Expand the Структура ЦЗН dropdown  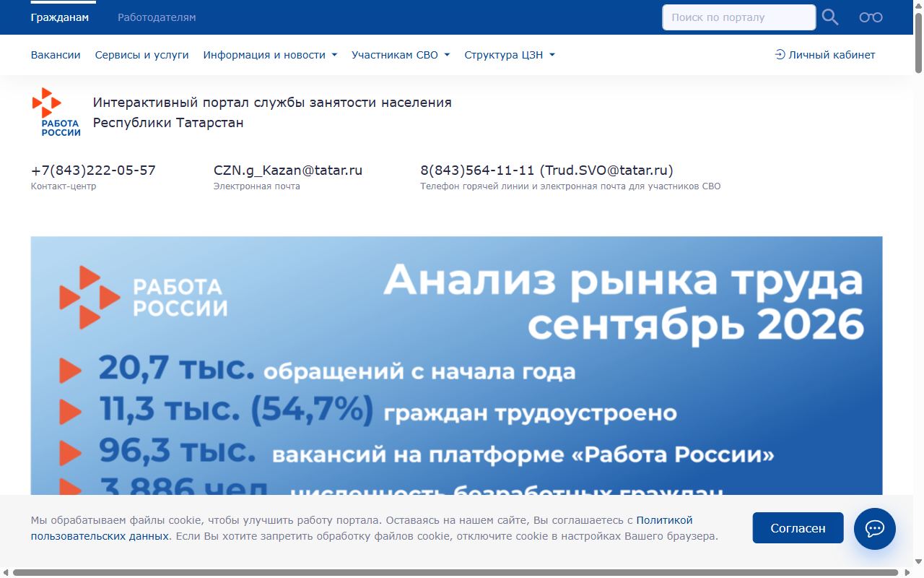(510, 55)
